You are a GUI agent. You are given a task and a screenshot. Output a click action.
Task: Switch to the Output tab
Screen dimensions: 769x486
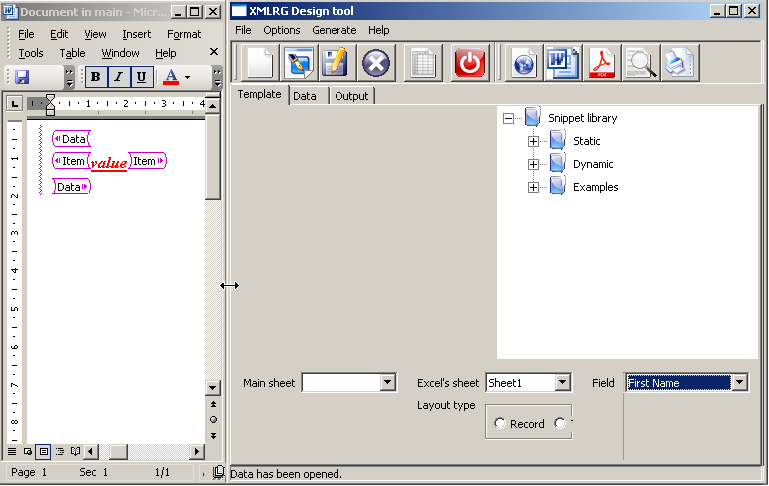pos(352,96)
